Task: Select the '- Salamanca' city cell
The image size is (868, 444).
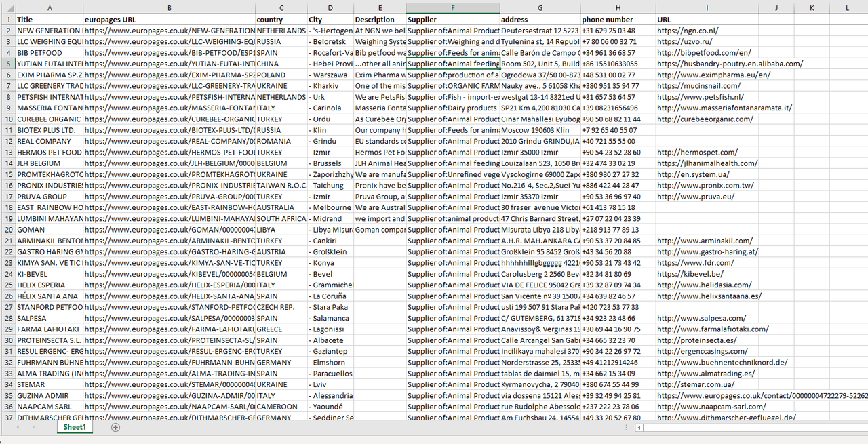Action: (x=330, y=318)
